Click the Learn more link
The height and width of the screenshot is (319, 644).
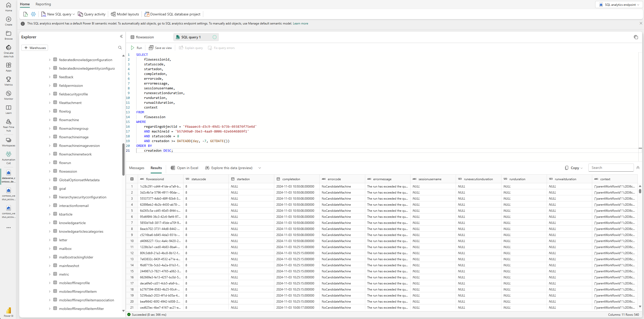(x=300, y=23)
